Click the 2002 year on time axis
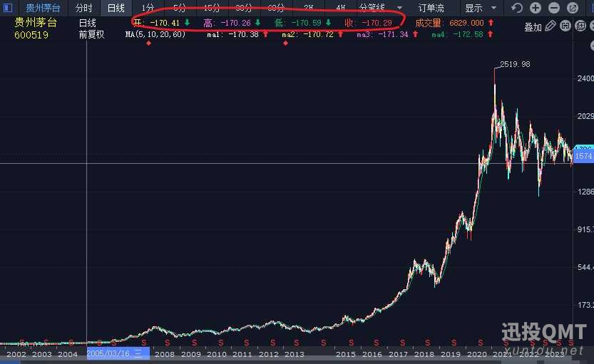The height and width of the screenshot is (364, 594). (x=16, y=354)
